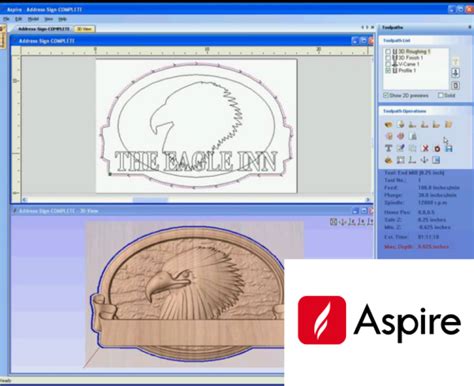Toggle the Show 2D previews checkbox
Screen dimensions: 474x386
point(386,95)
